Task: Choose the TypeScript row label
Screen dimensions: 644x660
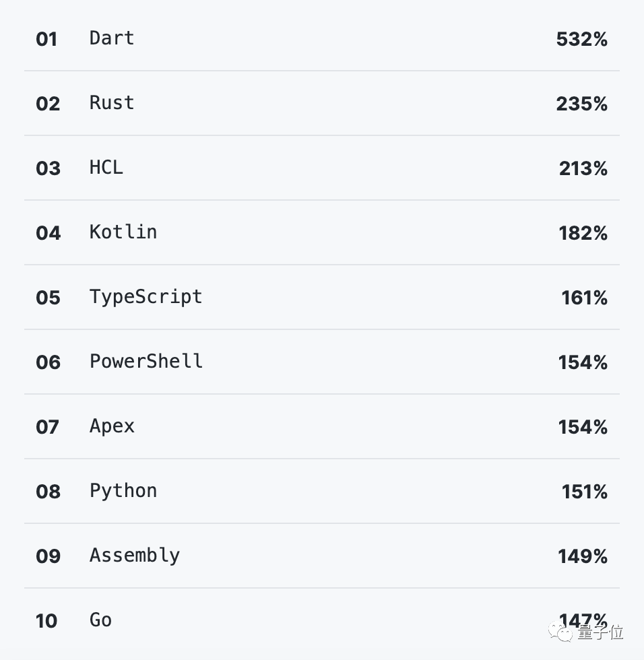Action: click(146, 297)
